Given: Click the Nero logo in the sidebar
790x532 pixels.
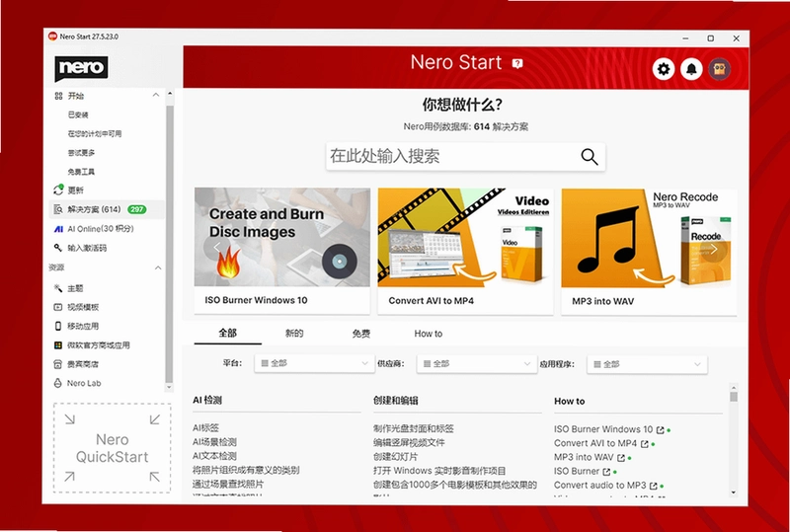Looking at the screenshot, I should coord(81,68).
